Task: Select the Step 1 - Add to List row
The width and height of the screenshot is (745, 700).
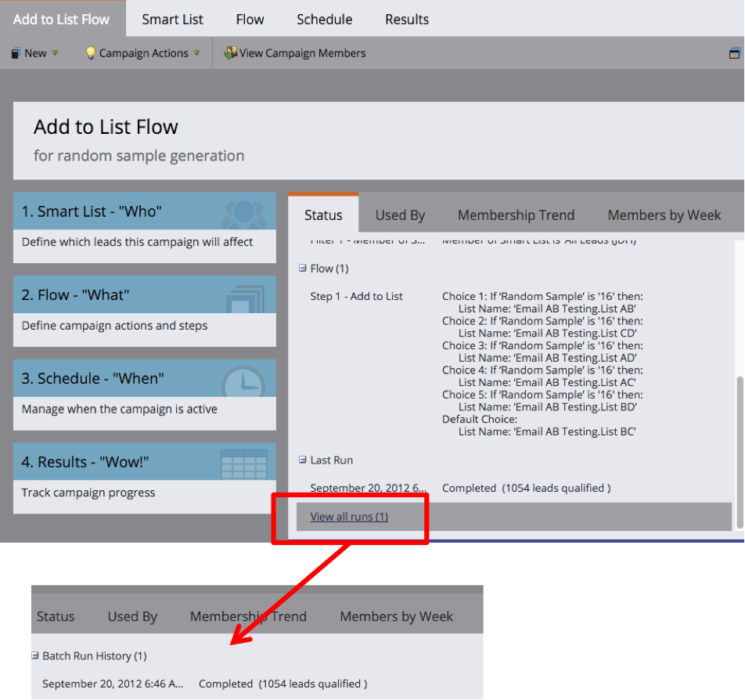Action: [357, 296]
